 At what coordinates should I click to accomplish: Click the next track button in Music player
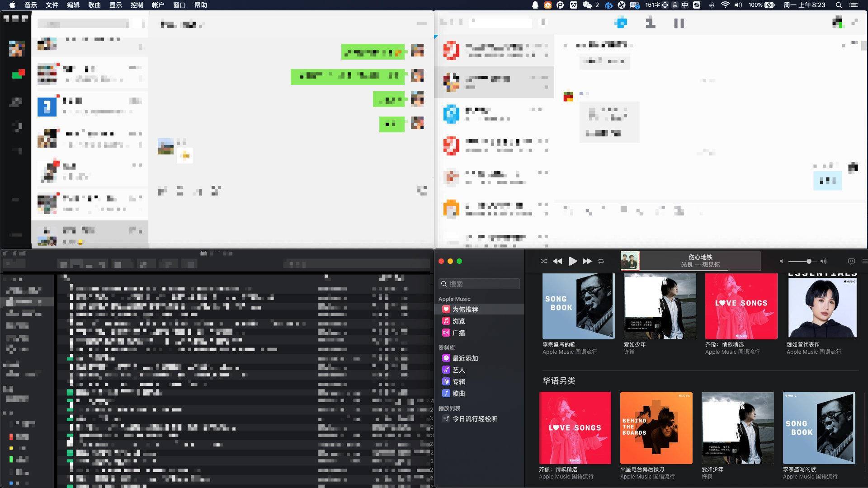[587, 261]
